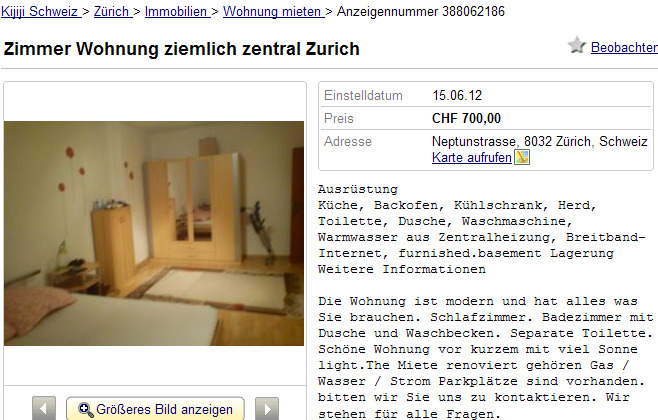This screenshot has width=658, height=420.
Task: Click the Anzeigennummer 388062186 text
Action: click(x=421, y=11)
